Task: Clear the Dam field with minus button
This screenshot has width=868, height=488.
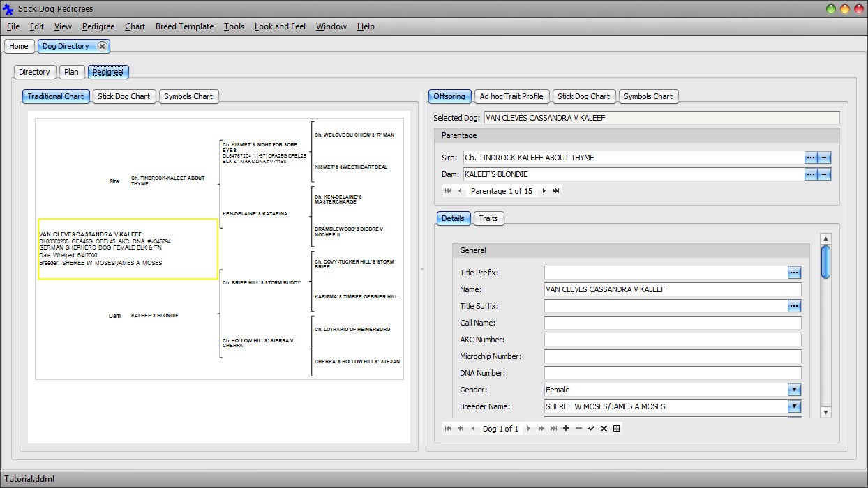Action: [824, 174]
